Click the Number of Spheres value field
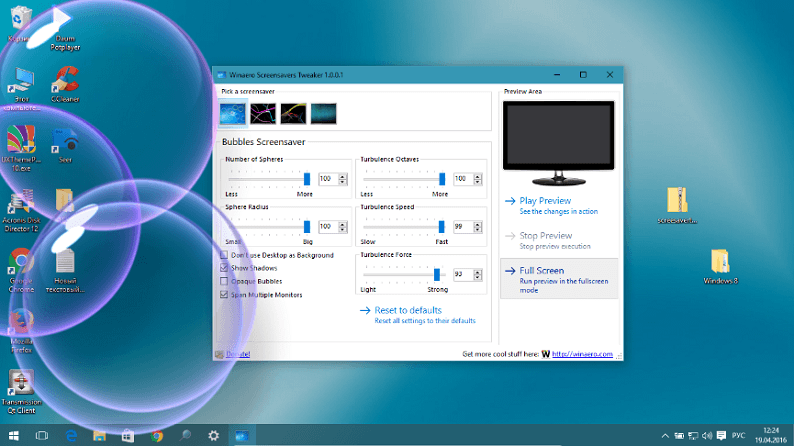Screen dimensions: 794x446 tap(328, 179)
